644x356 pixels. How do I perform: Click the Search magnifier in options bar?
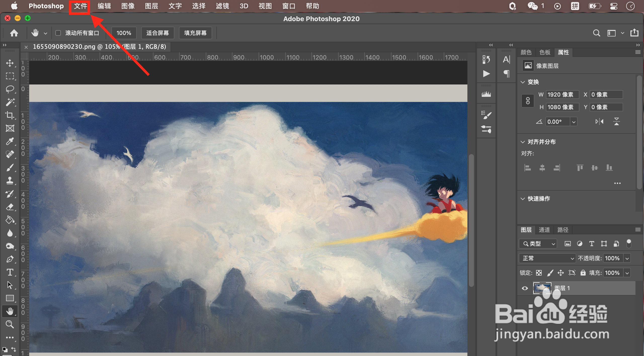596,33
